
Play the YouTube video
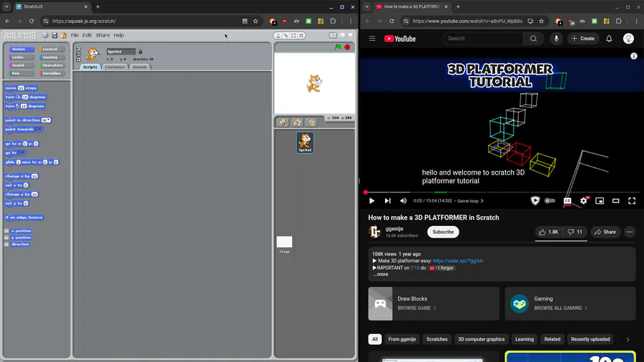click(371, 201)
